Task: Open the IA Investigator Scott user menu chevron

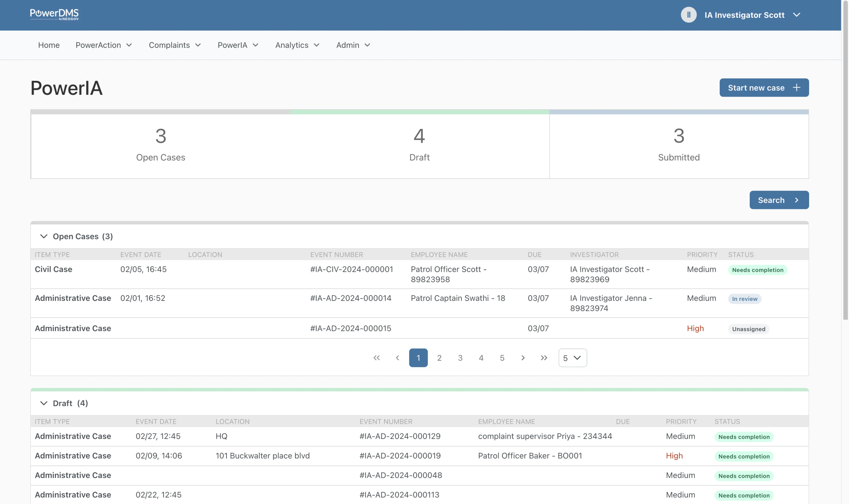Action: (x=797, y=15)
